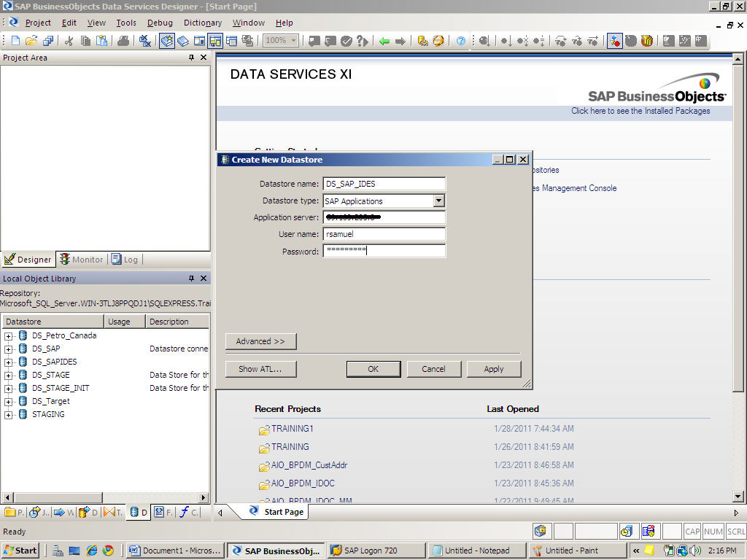Expand the DS_SAPIDES datastore node
This screenshot has height=560, width=747.
(8, 362)
